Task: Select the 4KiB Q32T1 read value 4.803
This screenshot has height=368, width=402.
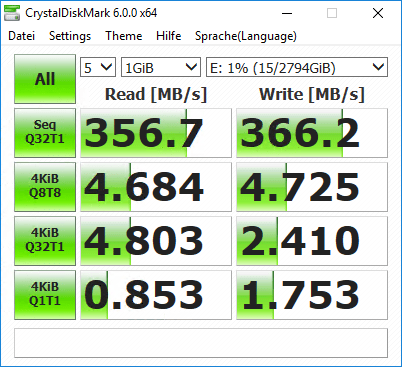Action: [x=156, y=241]
